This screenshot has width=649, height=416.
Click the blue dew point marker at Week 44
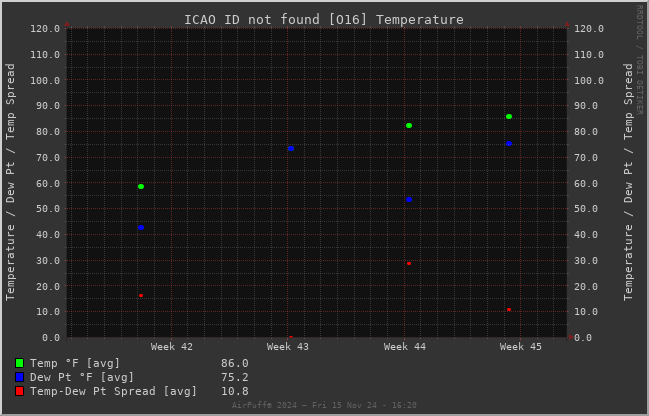[x=409, y=200]
